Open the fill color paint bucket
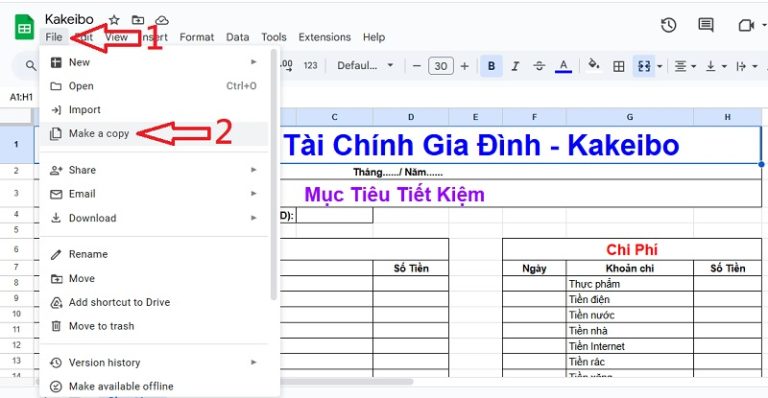Viewport: 768px width, 398px height. click(x=594, y=65)
